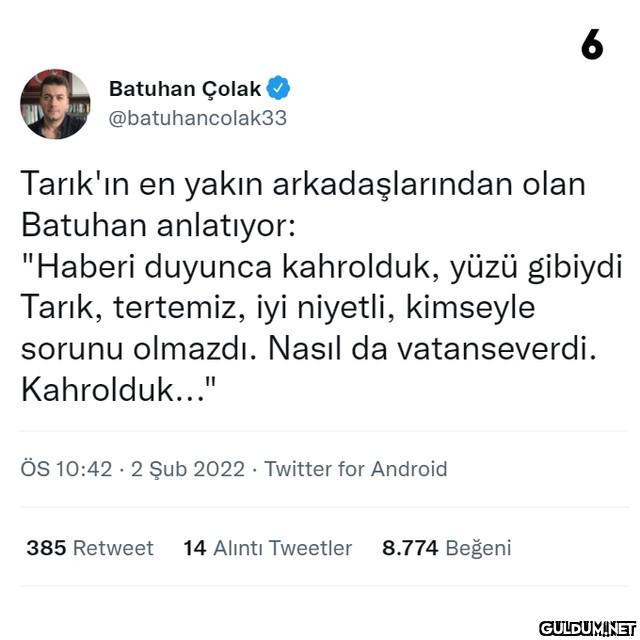Click the line 'Batuhan anlatıyor:'
The width and height of the screenshot is (640, 640).
(158, 225)
